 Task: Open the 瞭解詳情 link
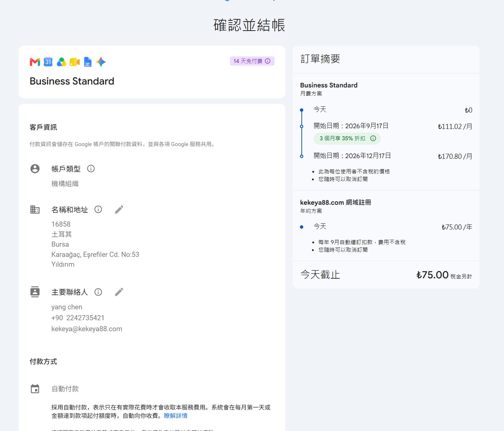[176, 416]
